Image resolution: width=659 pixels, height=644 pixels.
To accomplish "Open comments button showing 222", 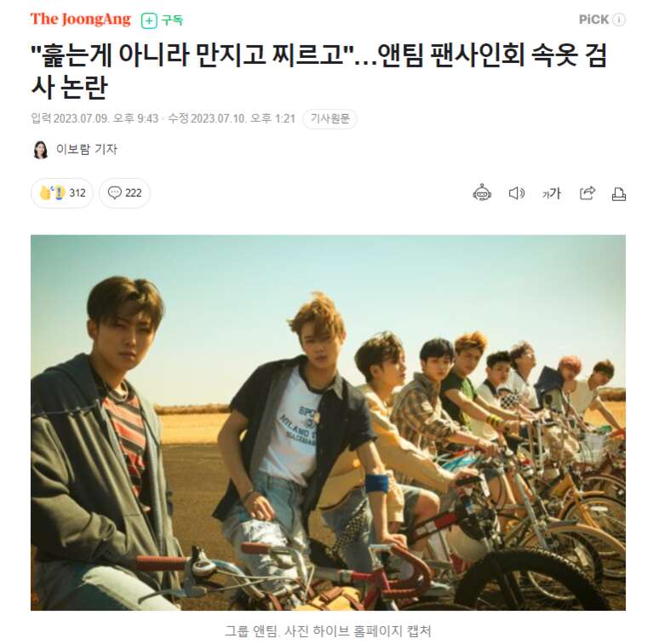I will point(124,193).
